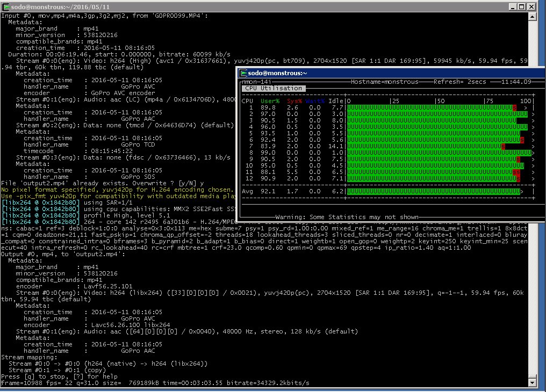Image resolution: width=546 pixels, height=392 pixels.
Task: Click the CPU 7 usage bar in nmon
Action: tap(426, 147)
